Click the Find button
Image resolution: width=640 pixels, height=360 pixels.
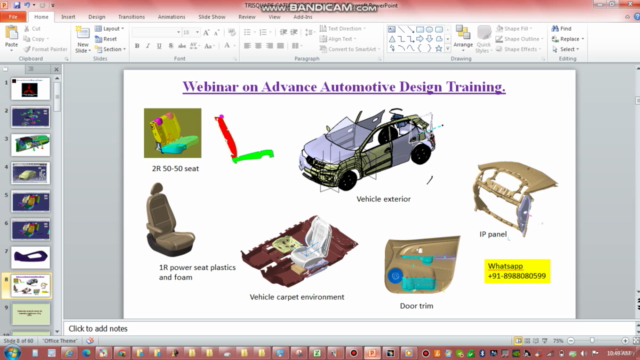point(562,29)
